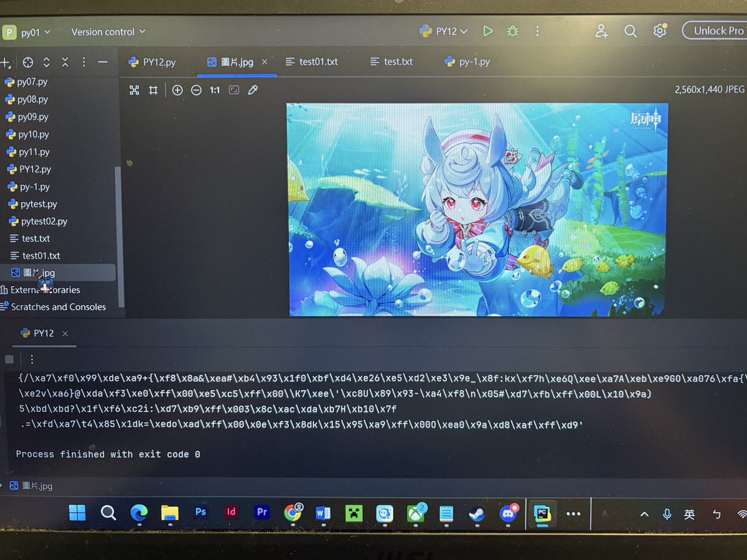Switch to the test01.txt tab

[311, 62]
